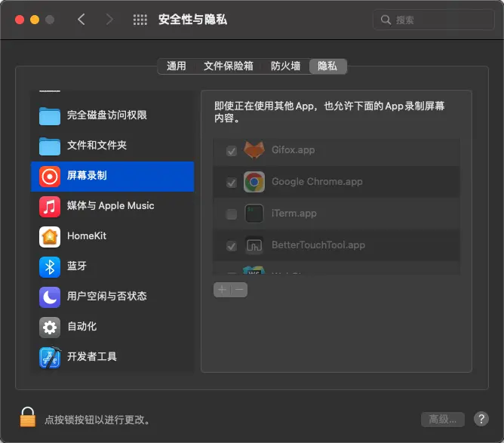Select 用户空闲与否状态 label
The width and height of the screenshot is (504, 443).
click(106, 296)
